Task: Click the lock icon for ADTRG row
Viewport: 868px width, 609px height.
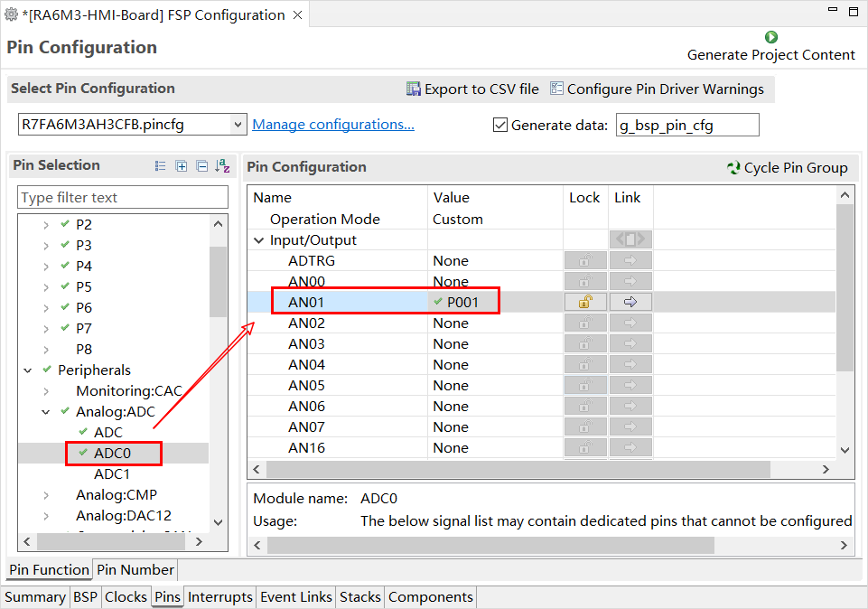Action: click(x=585, y=260)
